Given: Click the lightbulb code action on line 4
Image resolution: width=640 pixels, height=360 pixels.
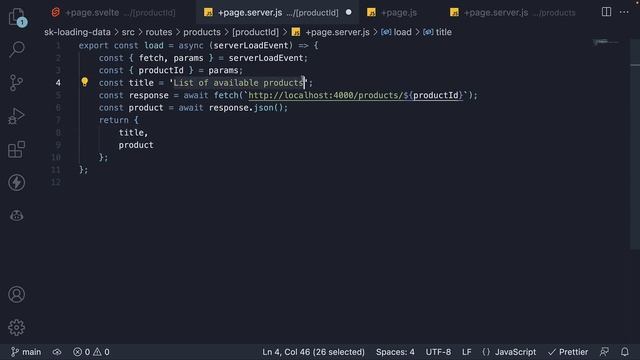Looking at the screenshot, I should point(84,82).
